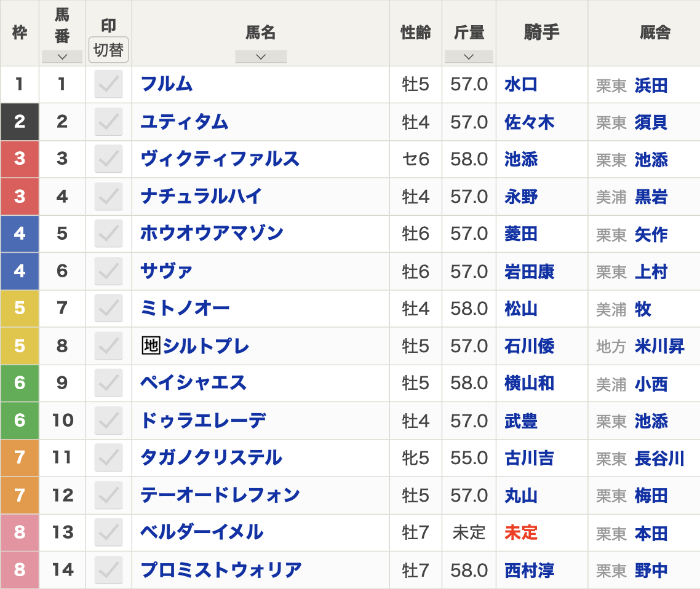Open jockey 佐々木 profile link

click(x=530, y=122)
